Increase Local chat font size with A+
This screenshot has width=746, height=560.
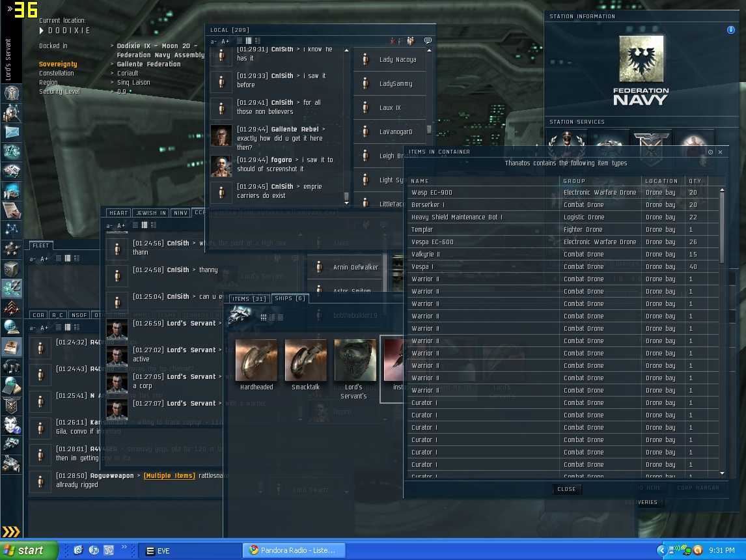click(225, 42)
